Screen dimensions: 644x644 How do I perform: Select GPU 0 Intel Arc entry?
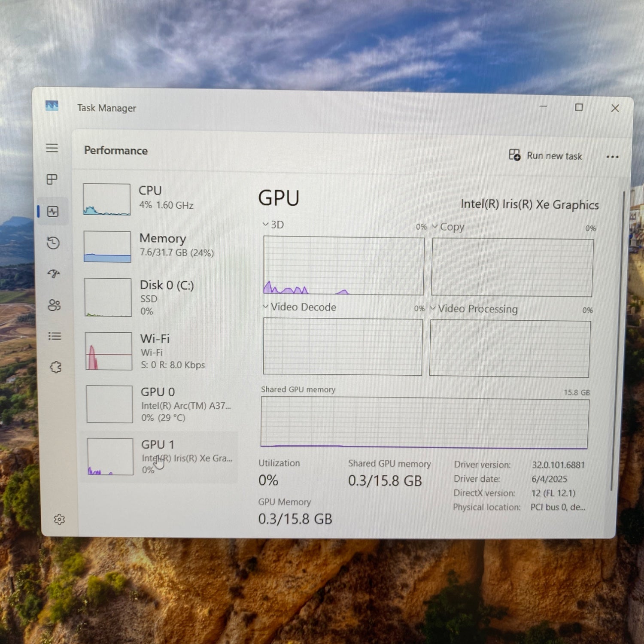[160, 404]
